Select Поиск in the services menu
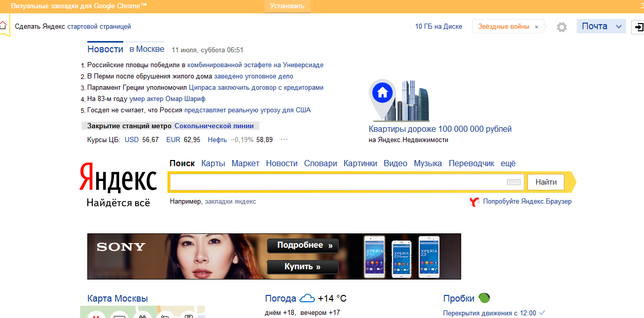 (x=182, y=164)
